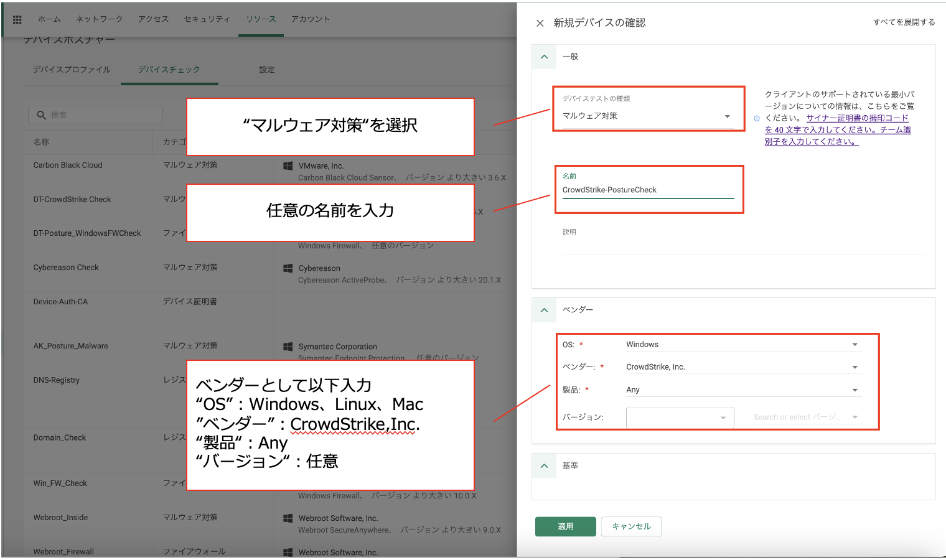Click ファイアウォール category in Webroot_Firewall row

click(x=194, y=551)
